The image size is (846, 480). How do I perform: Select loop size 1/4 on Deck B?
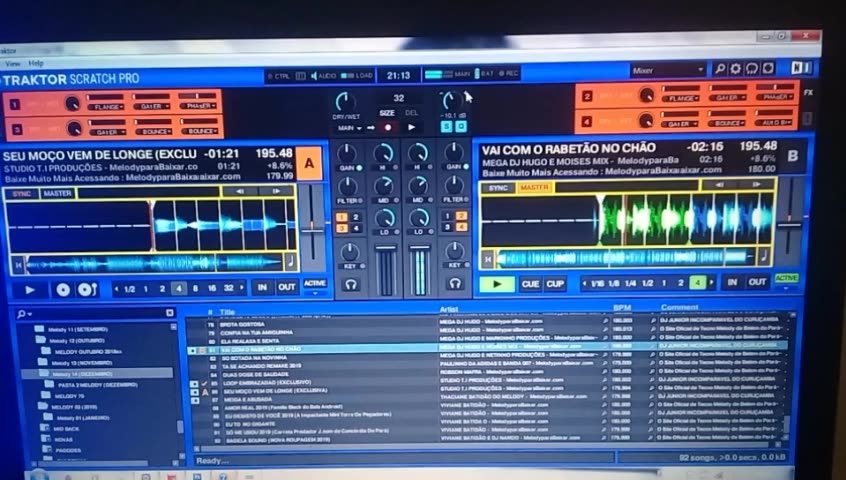click(x=630, y=283)
